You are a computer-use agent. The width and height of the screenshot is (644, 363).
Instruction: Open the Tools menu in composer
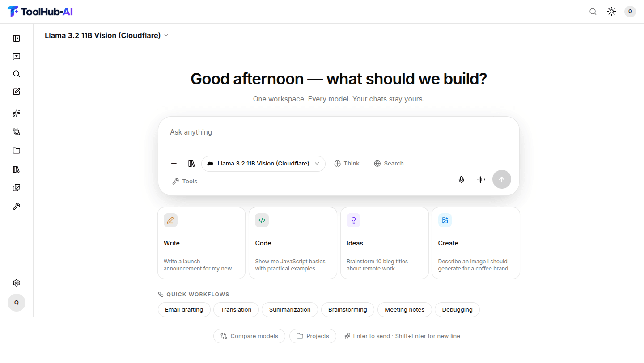click(x=185, y=181)
